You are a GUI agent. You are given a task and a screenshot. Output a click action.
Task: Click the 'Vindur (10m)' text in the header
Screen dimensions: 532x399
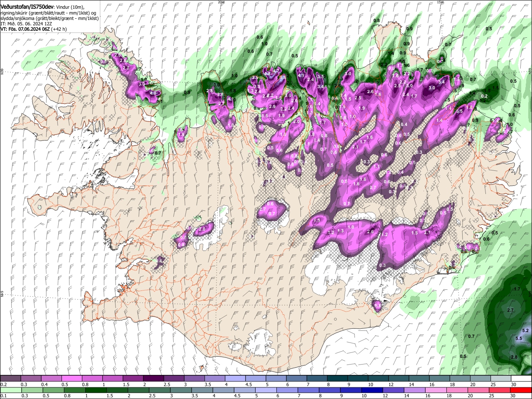70,7
